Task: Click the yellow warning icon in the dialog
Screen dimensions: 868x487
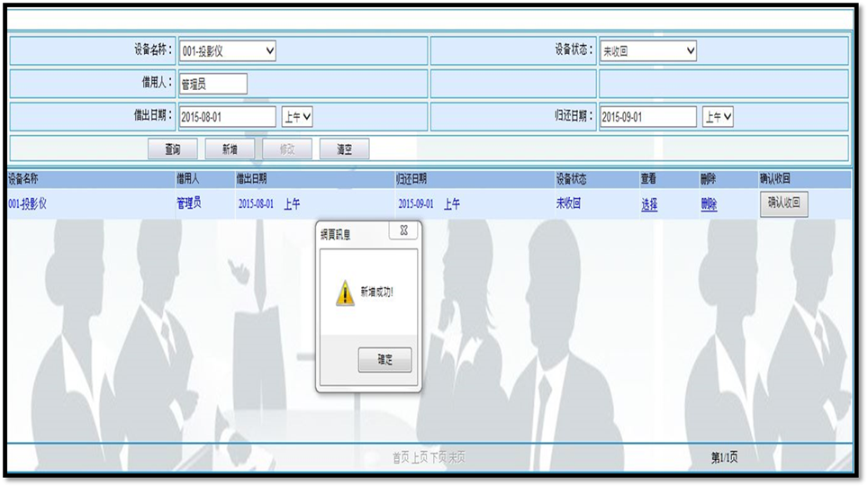Action: click(x=345, y=293)
